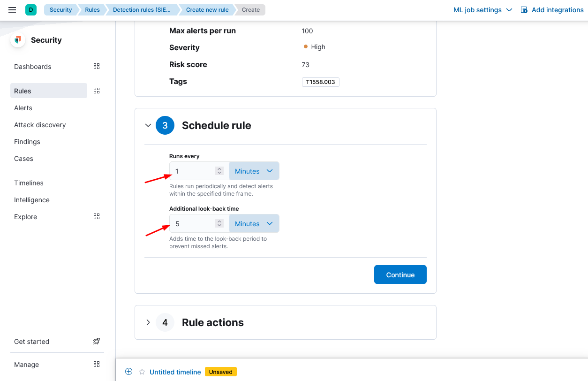Expand the Rule actions section
The height and width of the screenshot is (381, 588).
tap(148, 322)
